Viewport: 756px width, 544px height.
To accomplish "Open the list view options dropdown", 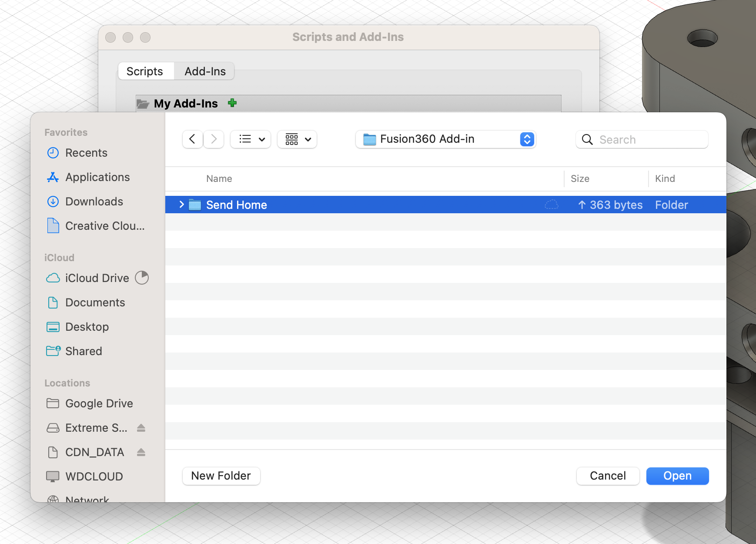I will tap(251, 139).
